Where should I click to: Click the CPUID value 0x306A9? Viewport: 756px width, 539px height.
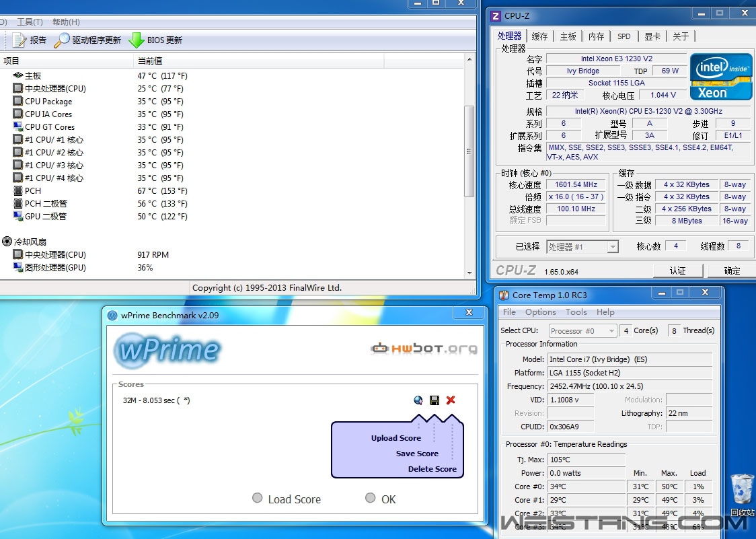tap(571, 427)
